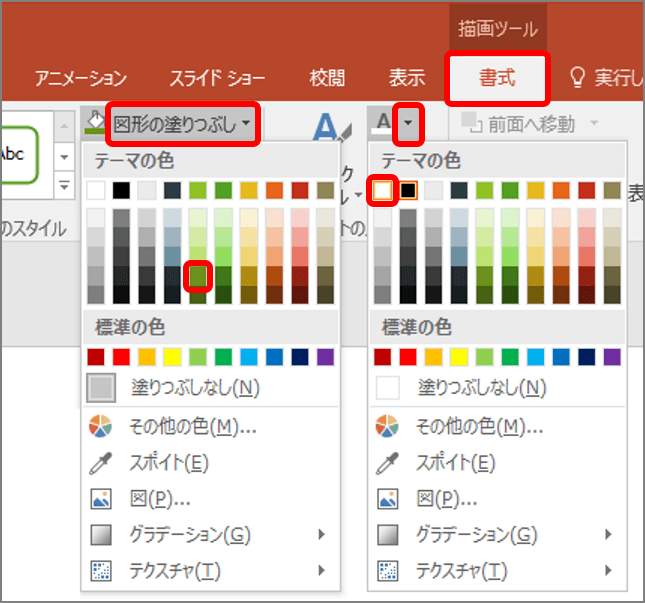
Task: Select 塗りつぶしなし in left menu
Action: (x=211, y=387)
